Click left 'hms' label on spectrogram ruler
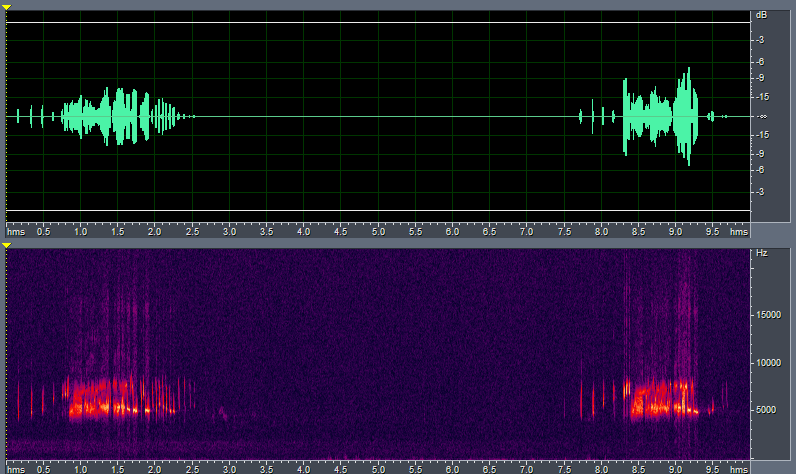This screenshot has width=796, height=474. tap(16, 469)
